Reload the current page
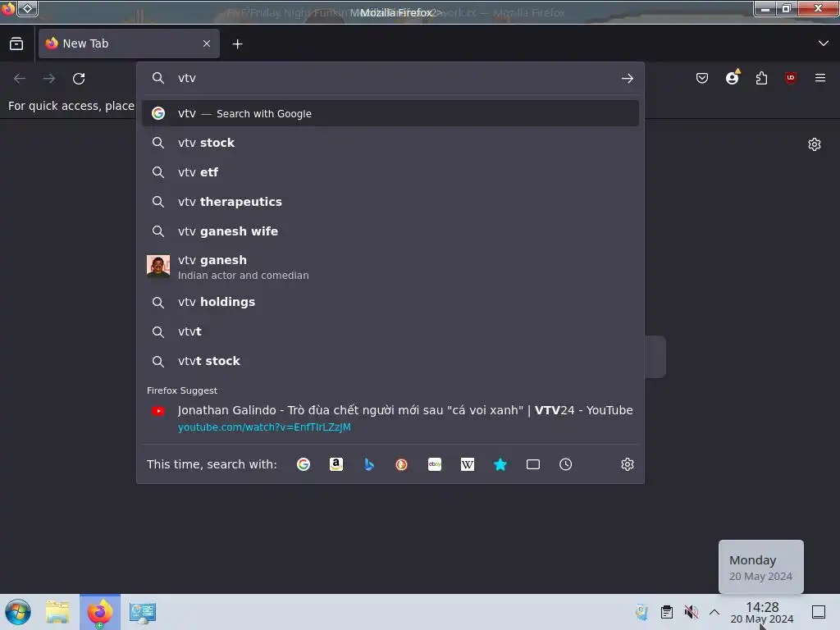The image size is (840, 630). (x=79, y=79)
